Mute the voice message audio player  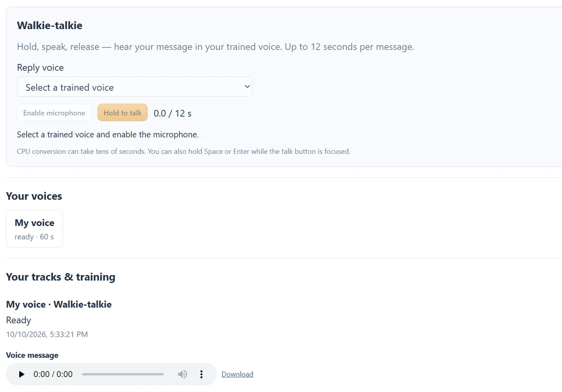[x=182, y=374]
